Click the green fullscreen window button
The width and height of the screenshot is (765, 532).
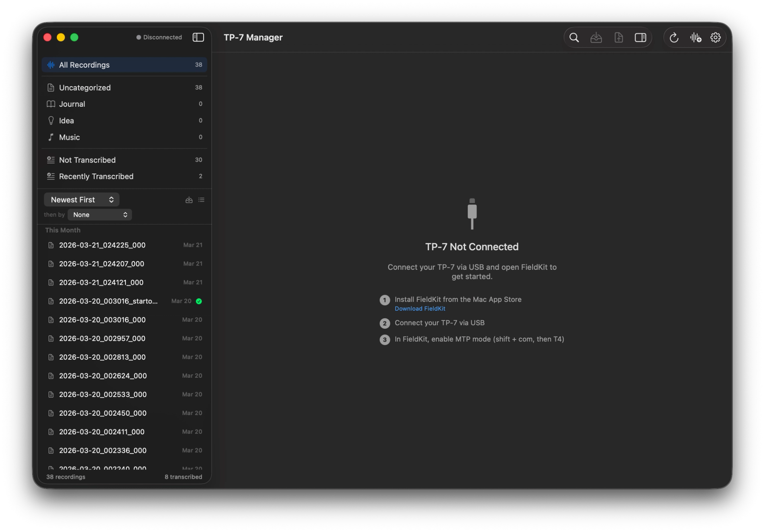point(75,37)
